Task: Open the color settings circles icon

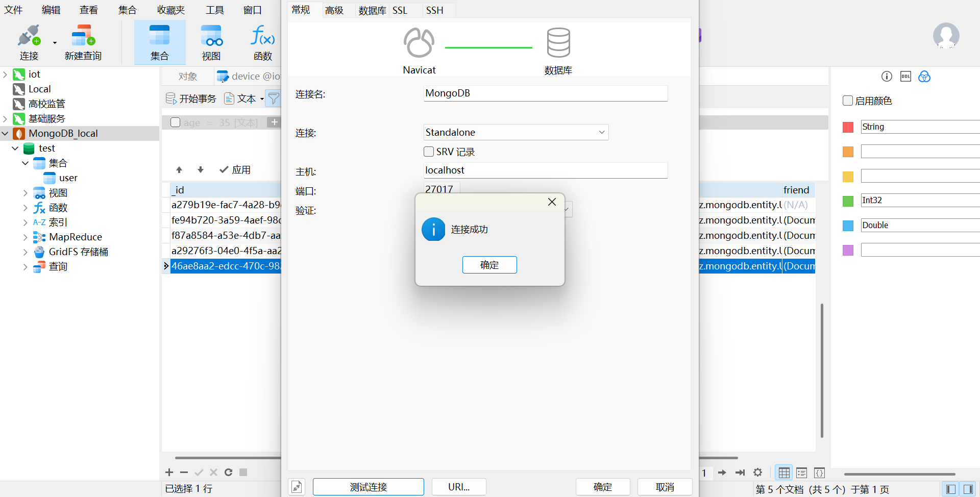Action: pos(924,77)
